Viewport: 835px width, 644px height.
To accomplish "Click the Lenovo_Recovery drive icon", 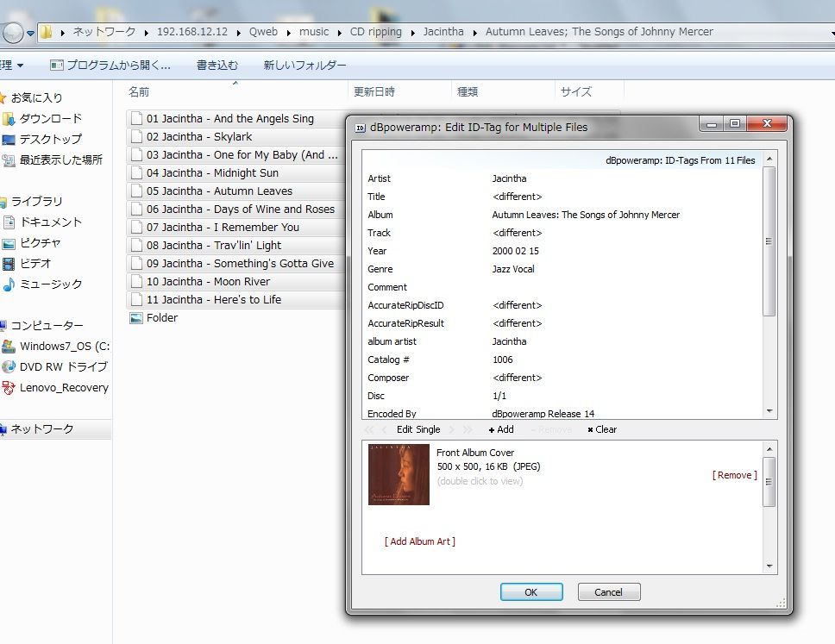I will click(9, 387).
